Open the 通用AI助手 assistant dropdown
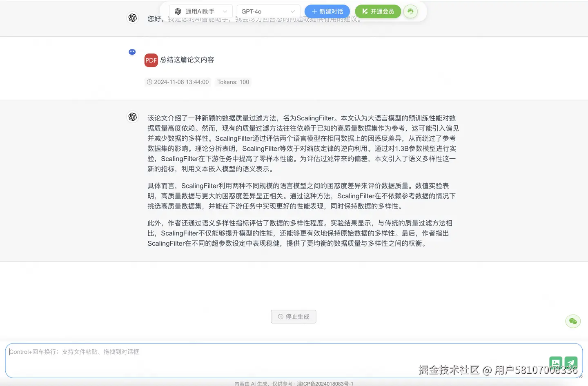 click(x=200, y=11)
